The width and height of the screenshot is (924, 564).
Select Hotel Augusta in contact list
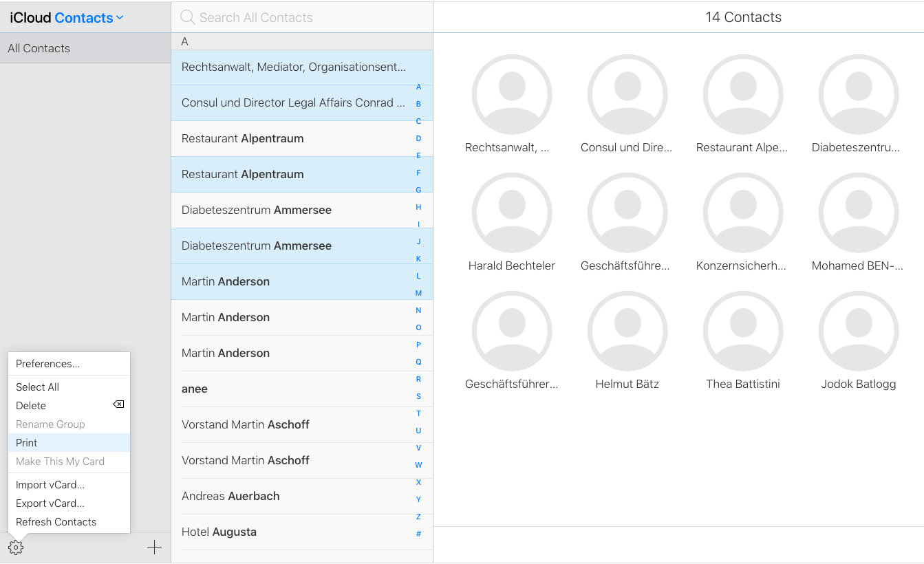pos(219,532)
